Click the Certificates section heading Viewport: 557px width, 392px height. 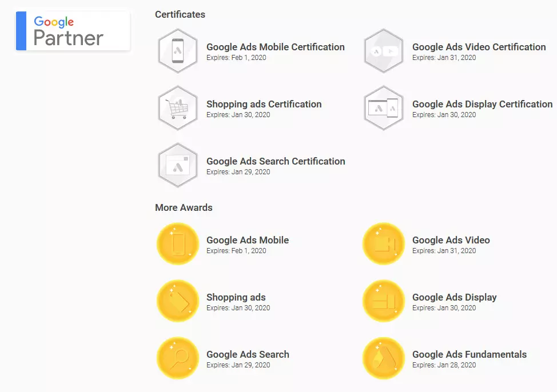click(x=180, y=14)
